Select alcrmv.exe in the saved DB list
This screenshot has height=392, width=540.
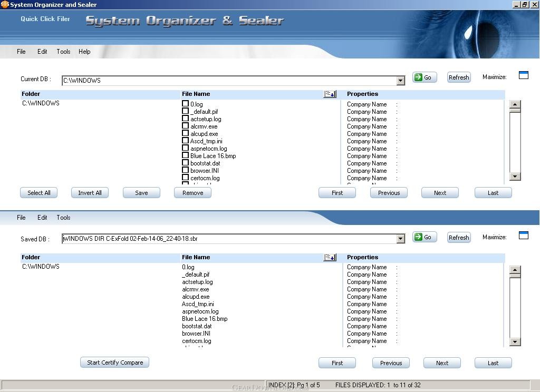[195, 289]
